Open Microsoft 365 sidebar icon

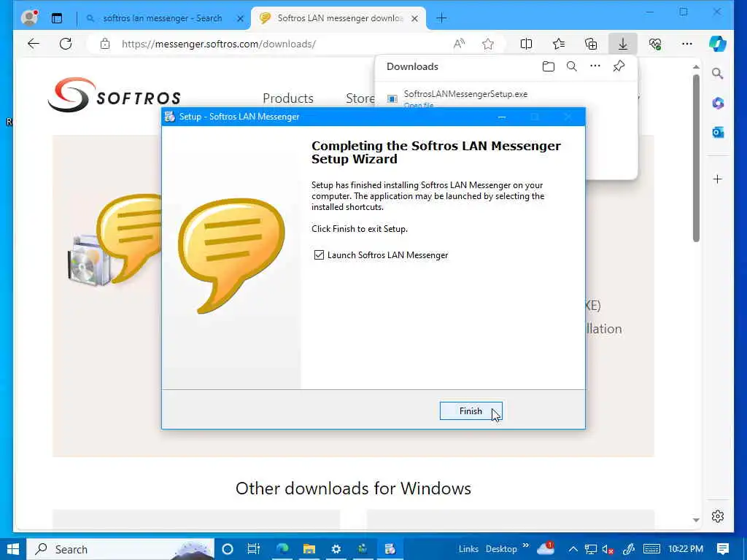(x=718, y=103)
